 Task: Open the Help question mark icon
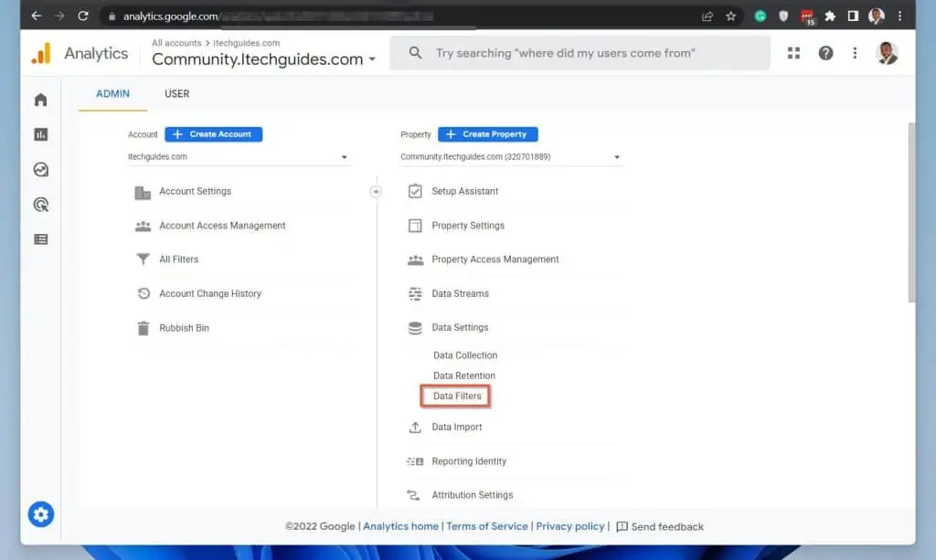(825, 53)
